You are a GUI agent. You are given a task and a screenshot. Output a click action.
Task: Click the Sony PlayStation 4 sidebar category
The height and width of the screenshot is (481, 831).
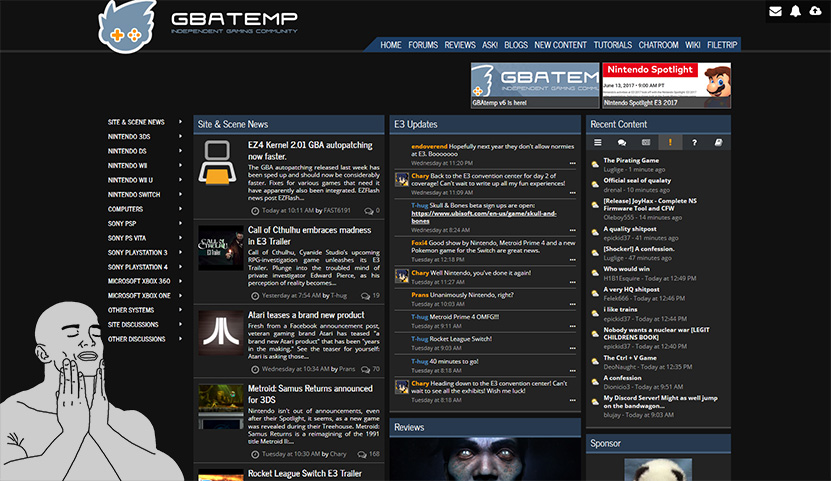(138, 267)
